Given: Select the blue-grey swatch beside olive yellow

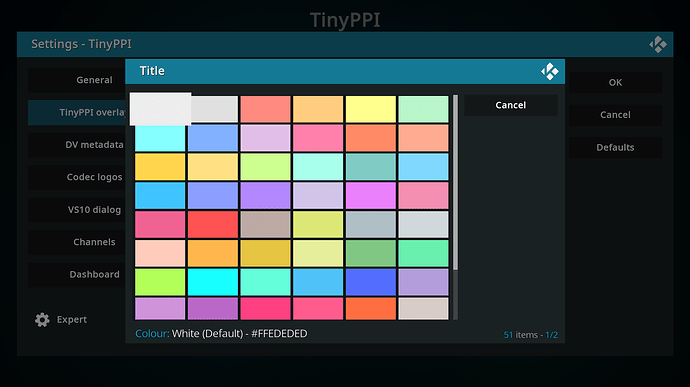Looking at the screenshot, I should point(371,225).
